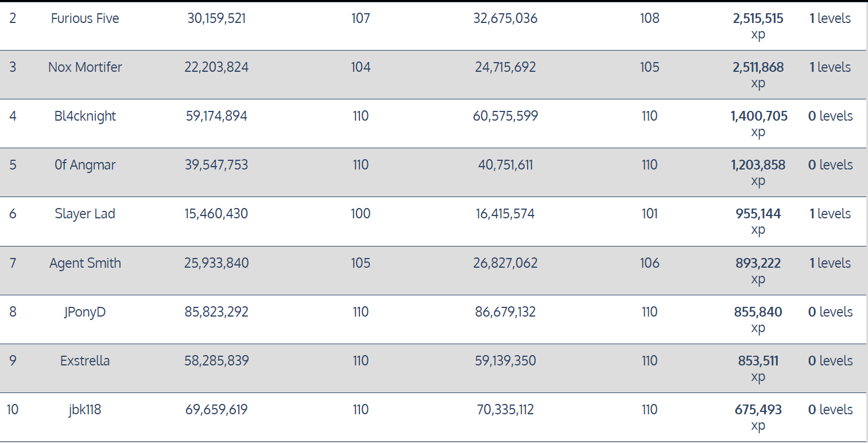Select the 0f Angmar player name

coord(85,165)
